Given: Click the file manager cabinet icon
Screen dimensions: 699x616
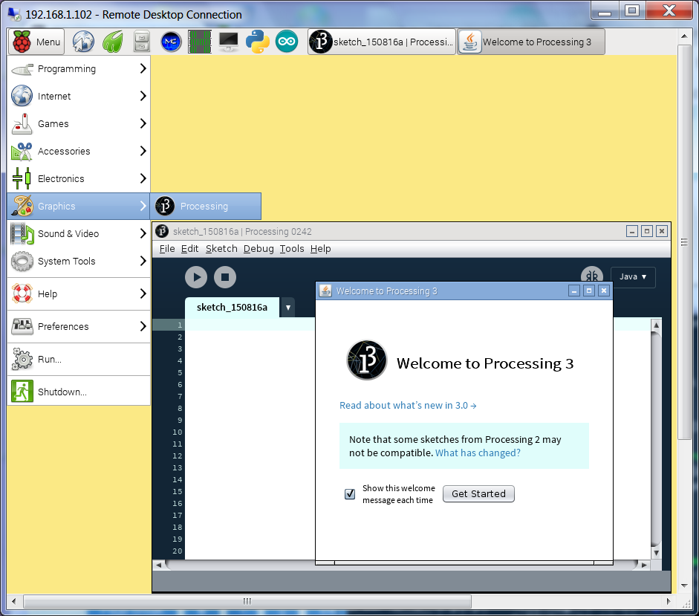Looking at the screenshot, I should (x=142, y=42).
